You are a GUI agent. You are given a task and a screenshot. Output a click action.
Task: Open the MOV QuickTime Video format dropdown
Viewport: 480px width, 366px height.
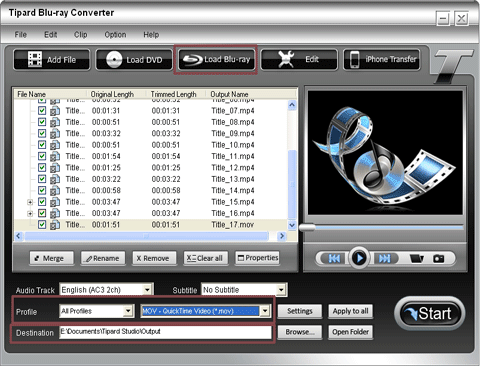(x=265, y=311)
